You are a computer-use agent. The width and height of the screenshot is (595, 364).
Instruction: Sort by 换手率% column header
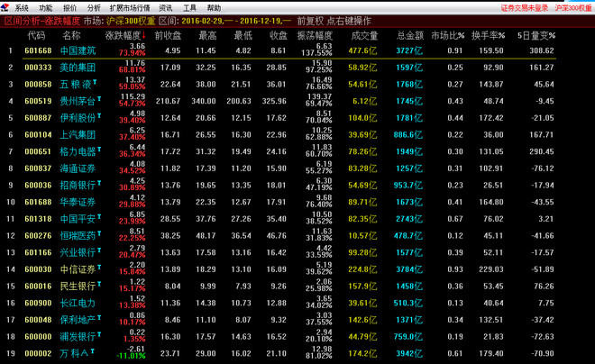click(489, 36)
